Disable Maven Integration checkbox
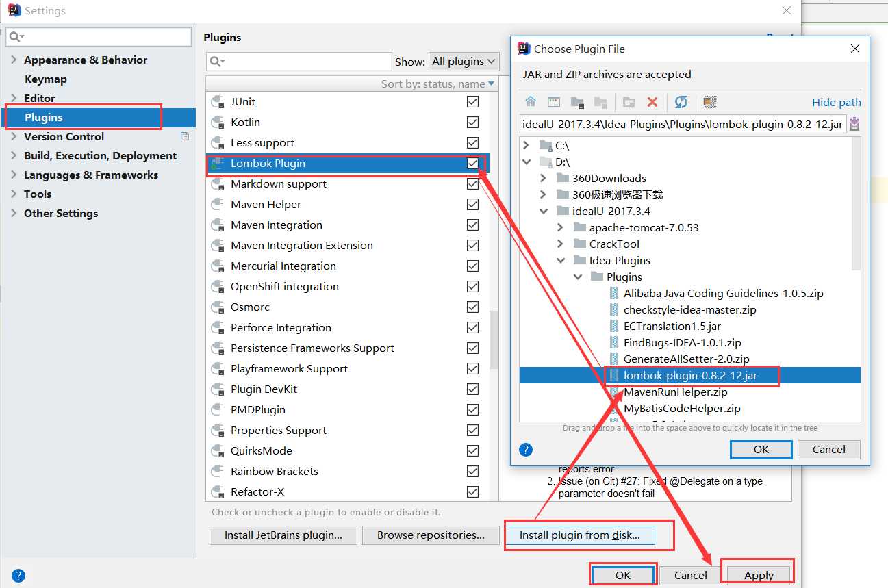Viewport: 888px width, 588px height. tap(472, 225)
